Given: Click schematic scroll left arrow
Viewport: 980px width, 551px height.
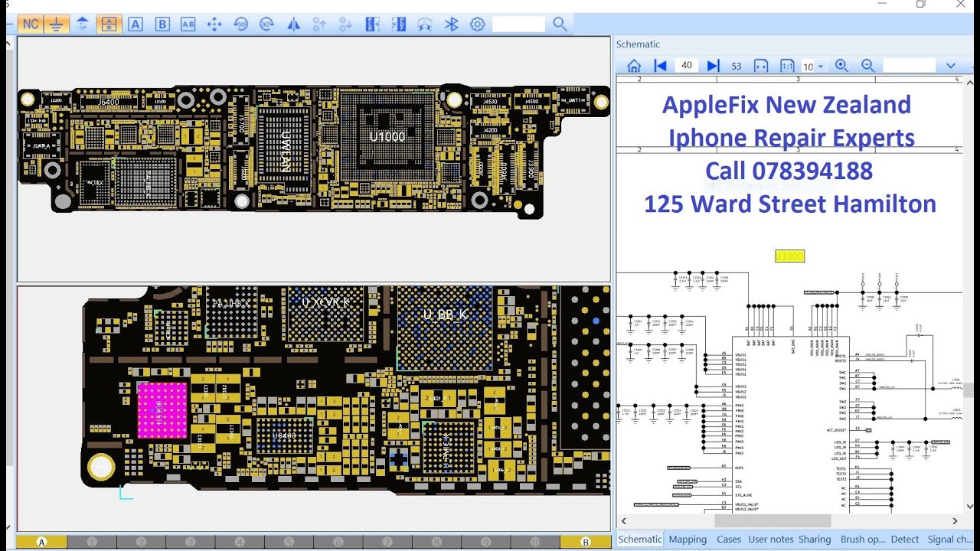Looking at the screenshot, I should point(623,520).
